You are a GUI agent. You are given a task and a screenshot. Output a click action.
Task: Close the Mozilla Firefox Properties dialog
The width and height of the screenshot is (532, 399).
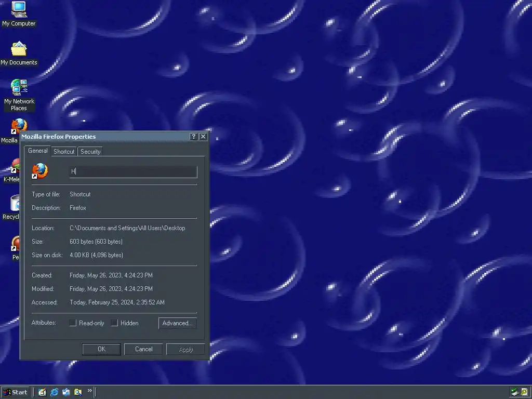coord(203,137)
